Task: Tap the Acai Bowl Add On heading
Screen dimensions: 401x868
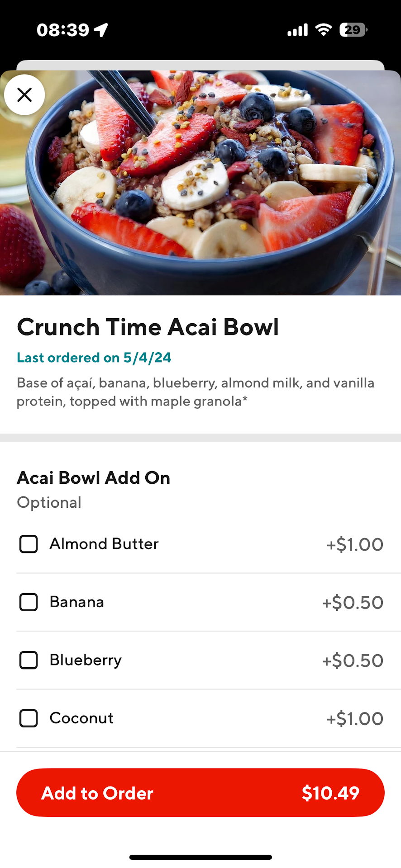Action: (x=93, y=478)
